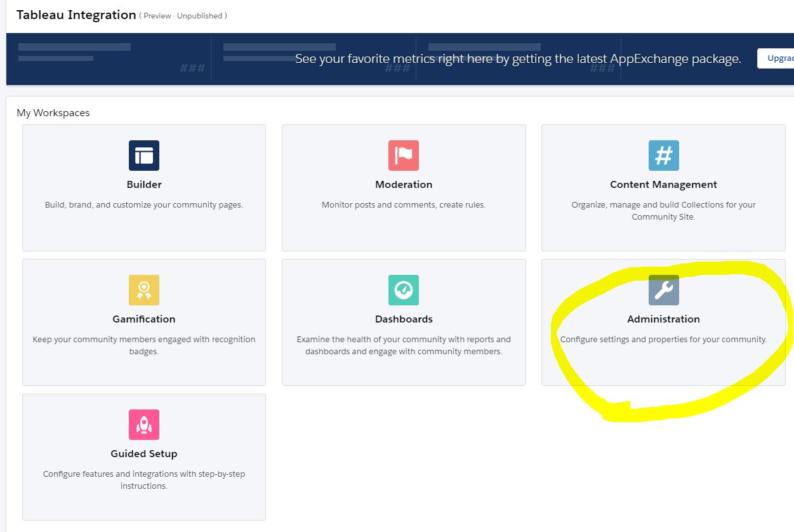Click the Tableau Integration page title
Screen dimensions: 794x532
pyautogui.click(x=76, y=15)
